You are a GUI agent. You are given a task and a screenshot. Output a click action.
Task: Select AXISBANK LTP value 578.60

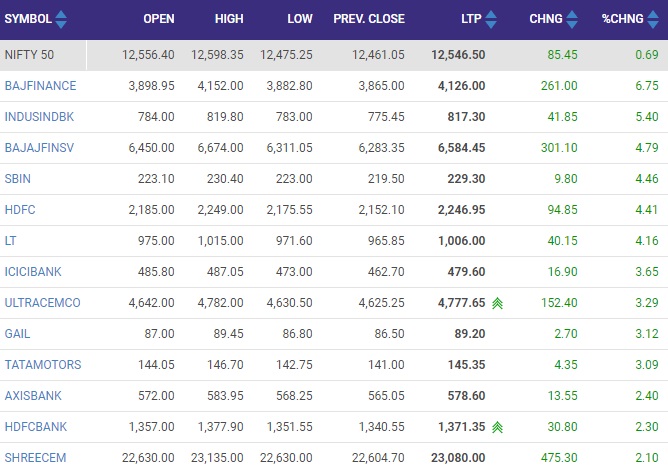(x=466, y=396)
